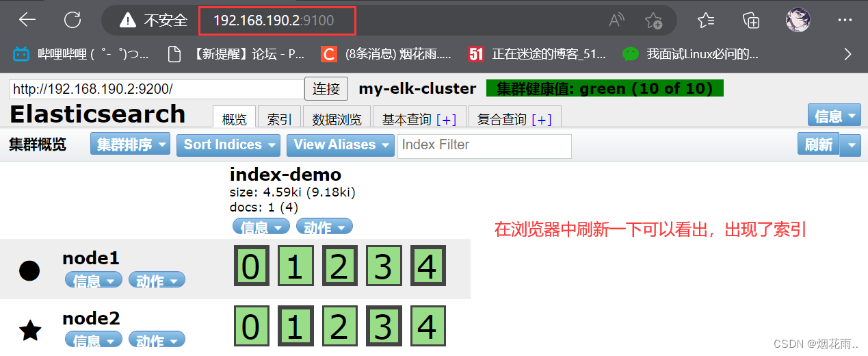868x356 pixels.
Task: Select shard 2 on node2
Action: point(339,326)
